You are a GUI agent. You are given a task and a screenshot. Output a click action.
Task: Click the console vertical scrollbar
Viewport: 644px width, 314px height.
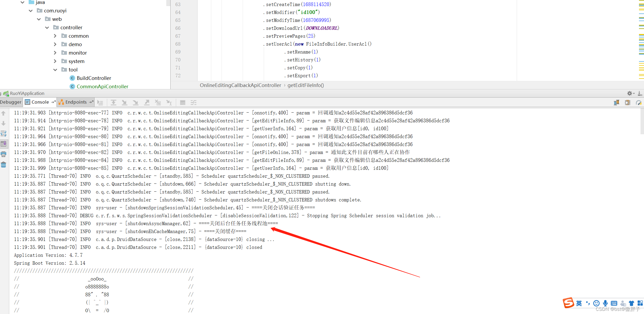pyautogui.click(x=642, y=121)
